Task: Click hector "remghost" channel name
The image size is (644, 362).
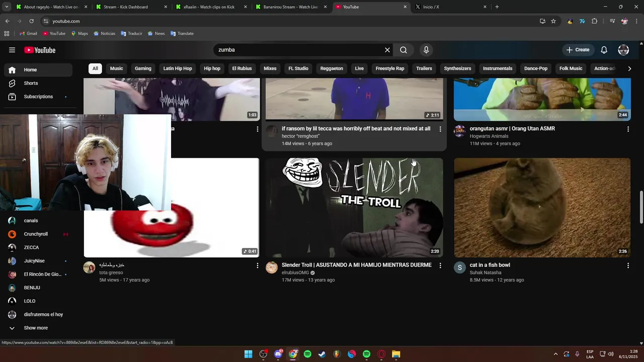Action: (300, 136)
